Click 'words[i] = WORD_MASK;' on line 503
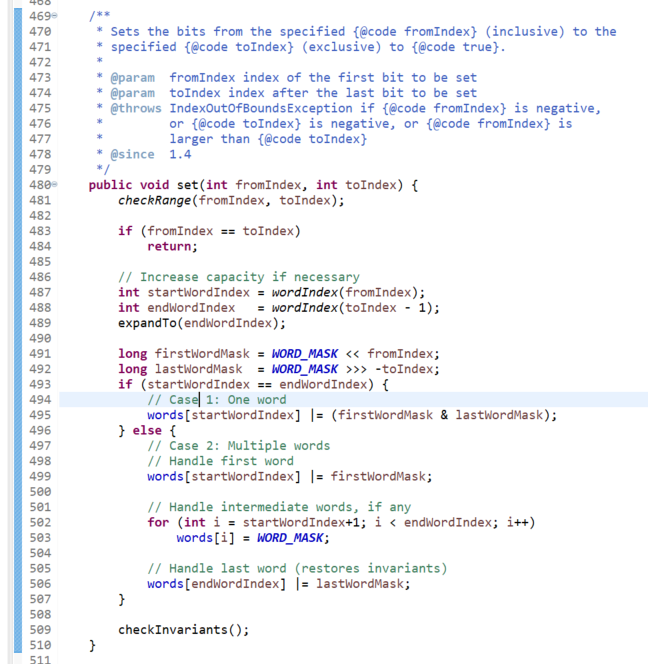648x664 pixels. point(253,538)
